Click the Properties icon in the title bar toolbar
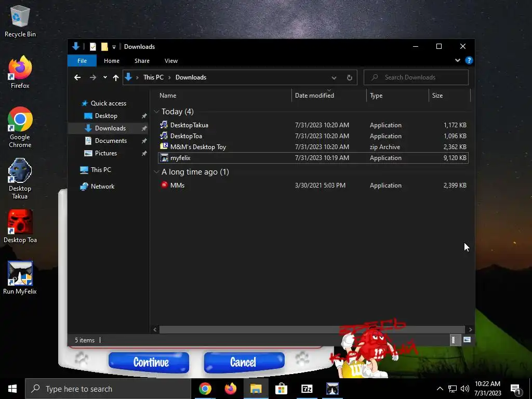The height and width of the screenshot is (399, 532). 92,47
